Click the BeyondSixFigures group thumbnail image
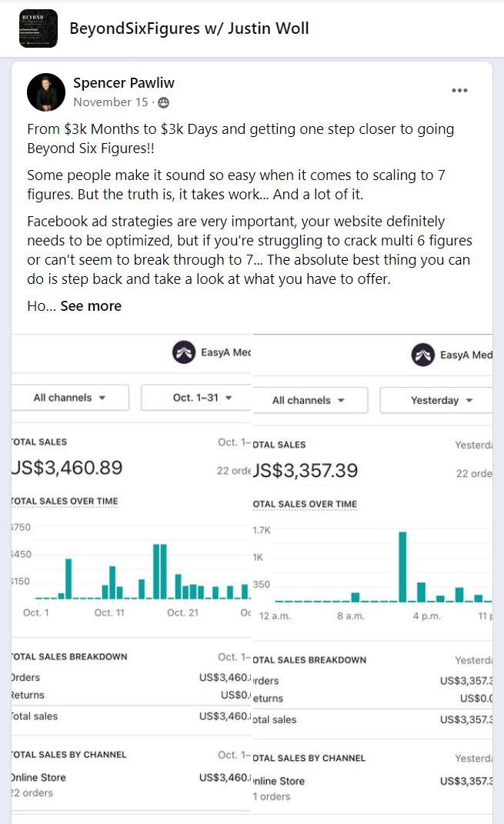 coord(38,28)
